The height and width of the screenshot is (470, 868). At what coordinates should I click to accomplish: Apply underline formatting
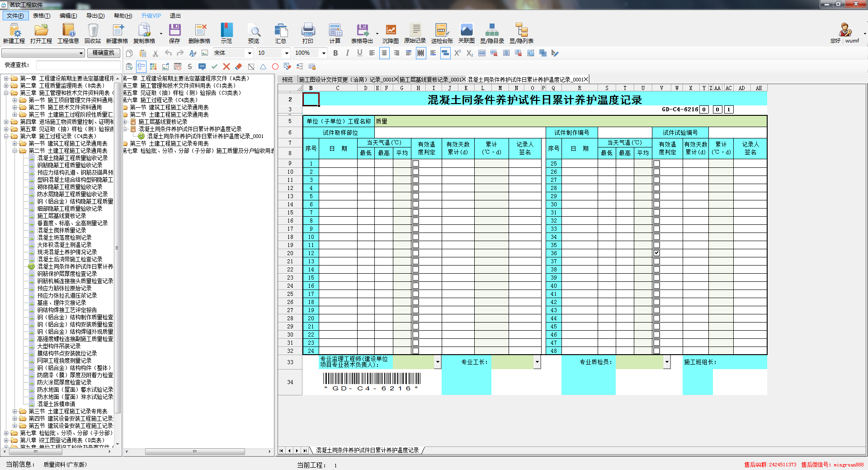pos(359,53)
